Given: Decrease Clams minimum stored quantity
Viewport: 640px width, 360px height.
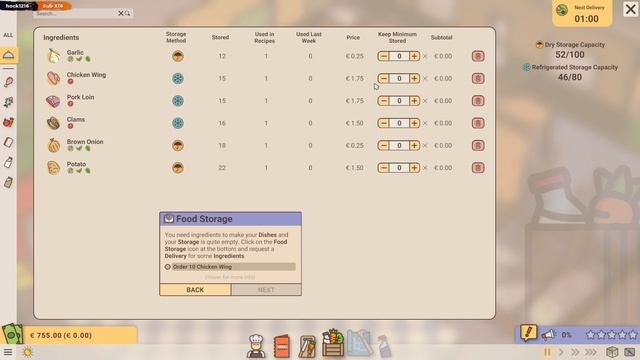Looking at the screenshot, I should point(383,123).
